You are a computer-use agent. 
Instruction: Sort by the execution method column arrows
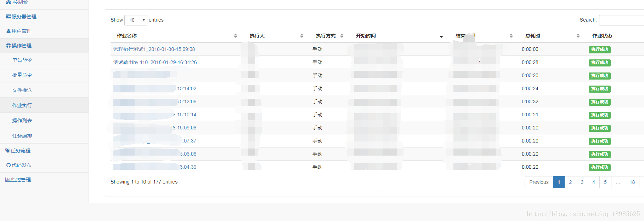tap(342, 36)
